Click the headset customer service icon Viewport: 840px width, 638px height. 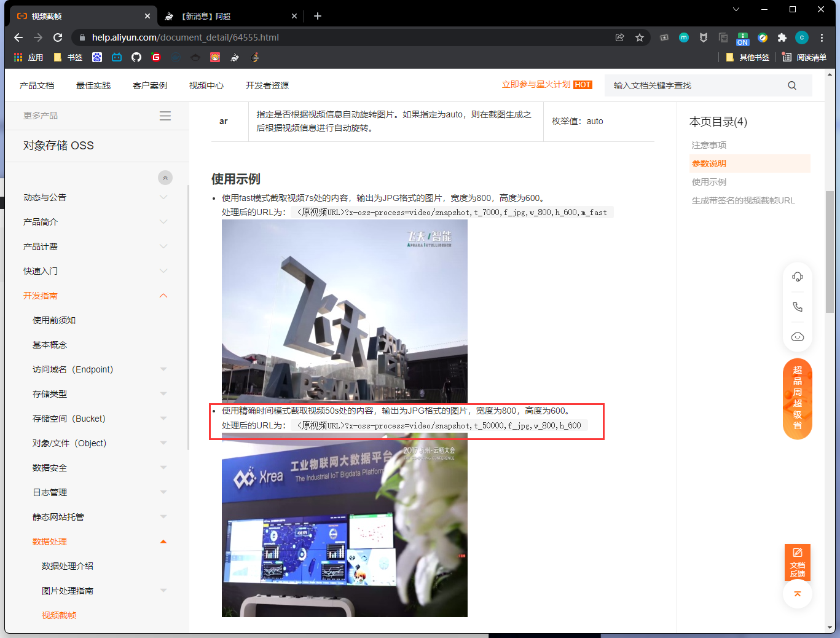coord(797,277)
